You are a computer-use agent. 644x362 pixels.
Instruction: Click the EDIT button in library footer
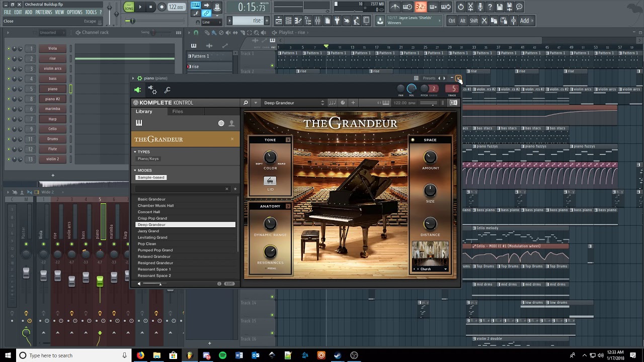(x=229, y=284)
